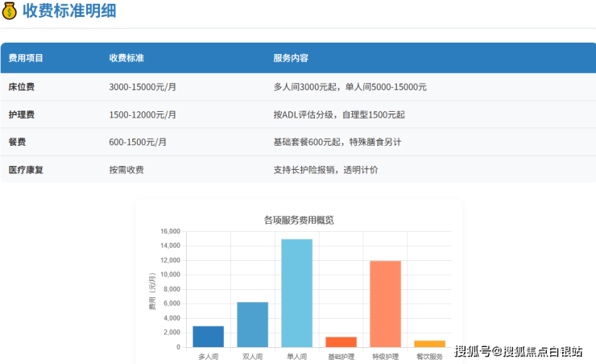Click the salmon 特级护理 bar
Viewport: 596px width, 364px height.
(385, 304)
